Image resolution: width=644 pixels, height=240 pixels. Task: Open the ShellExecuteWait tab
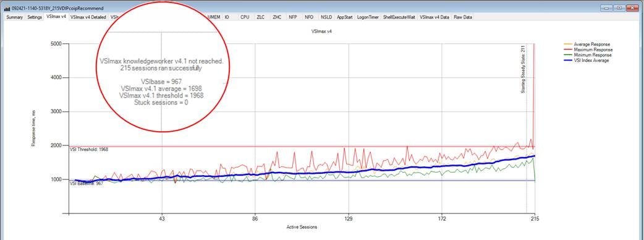399,17
